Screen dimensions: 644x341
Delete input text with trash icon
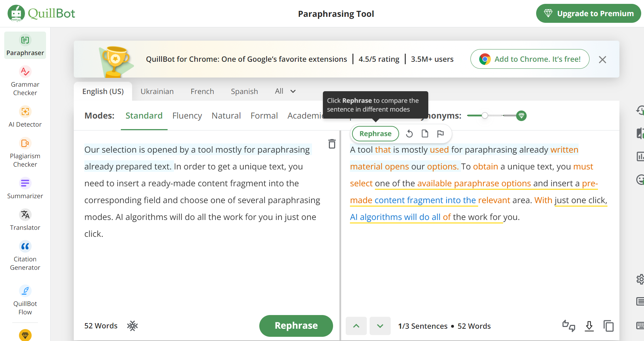pyautogui.click(x=332, y=144)
